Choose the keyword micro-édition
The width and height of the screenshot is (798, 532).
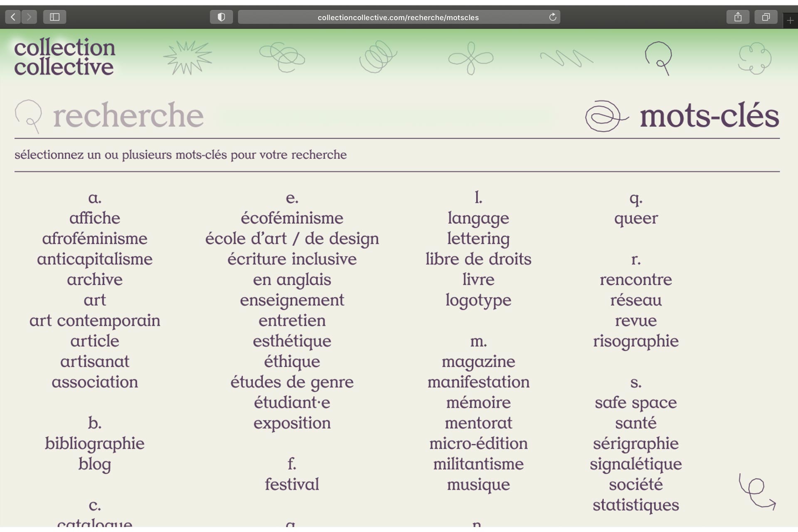(478, 444)
